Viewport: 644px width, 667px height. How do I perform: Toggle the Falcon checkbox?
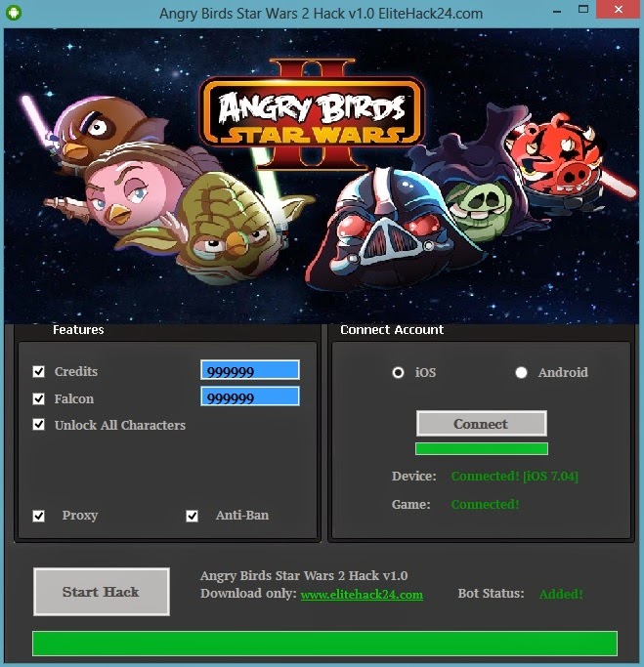click(39, 398)
